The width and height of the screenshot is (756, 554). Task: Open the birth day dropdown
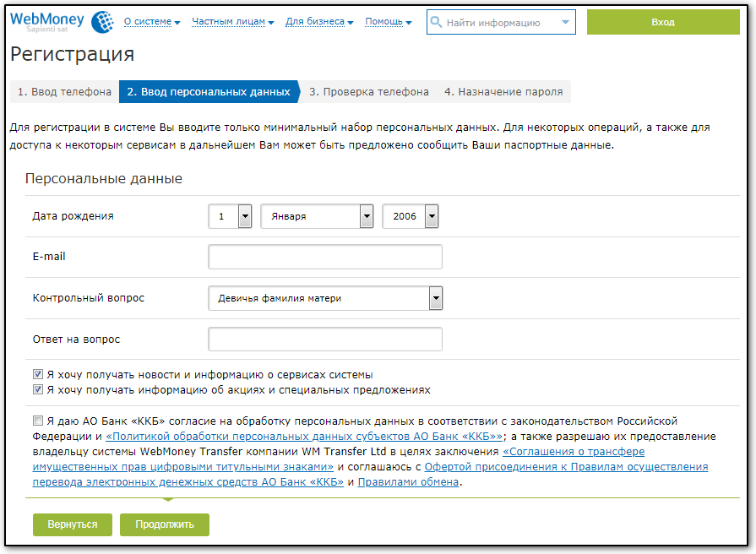coord(230,216)
